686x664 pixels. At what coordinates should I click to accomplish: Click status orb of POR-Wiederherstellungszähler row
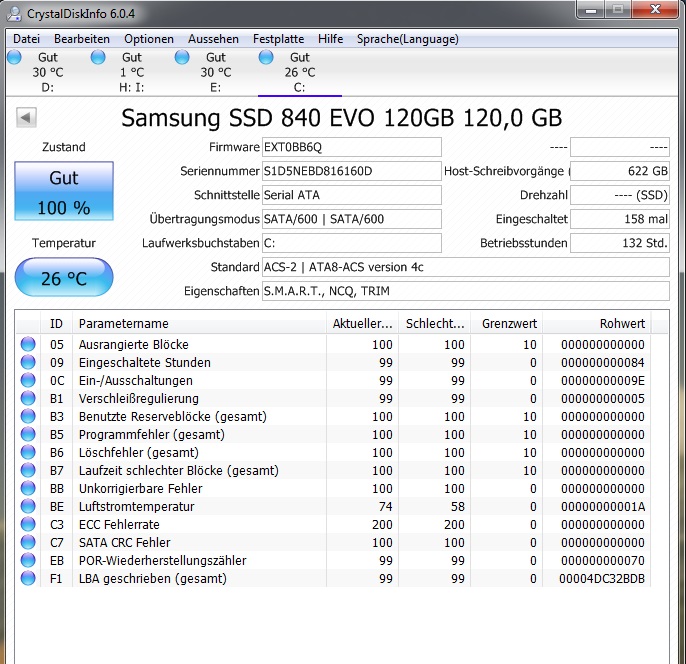[28, 560]
